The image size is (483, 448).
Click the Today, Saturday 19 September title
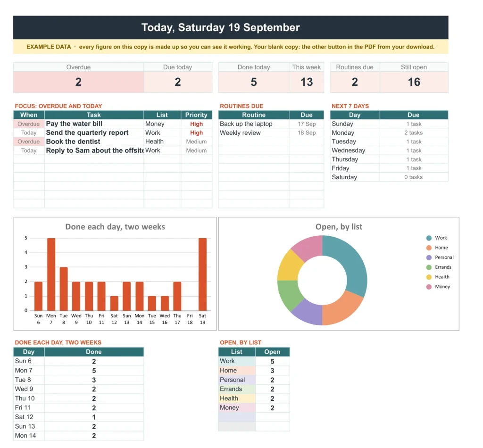point(220,27)
